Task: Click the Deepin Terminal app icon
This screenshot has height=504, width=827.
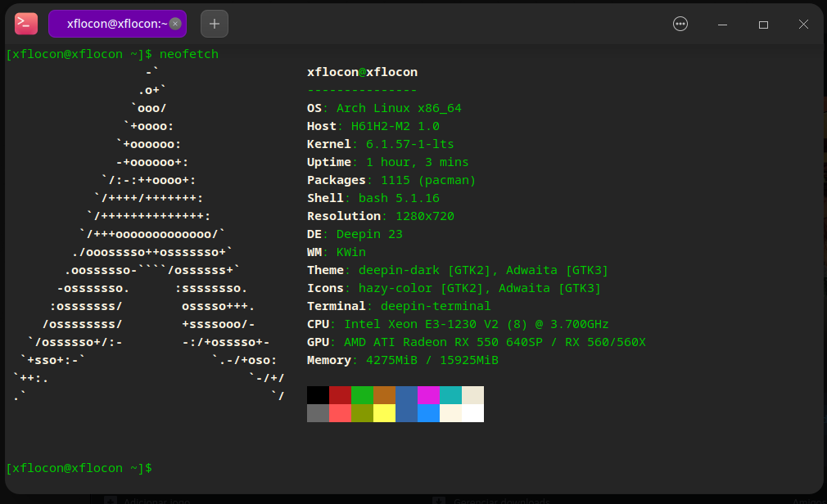Action: pos(26,24)
